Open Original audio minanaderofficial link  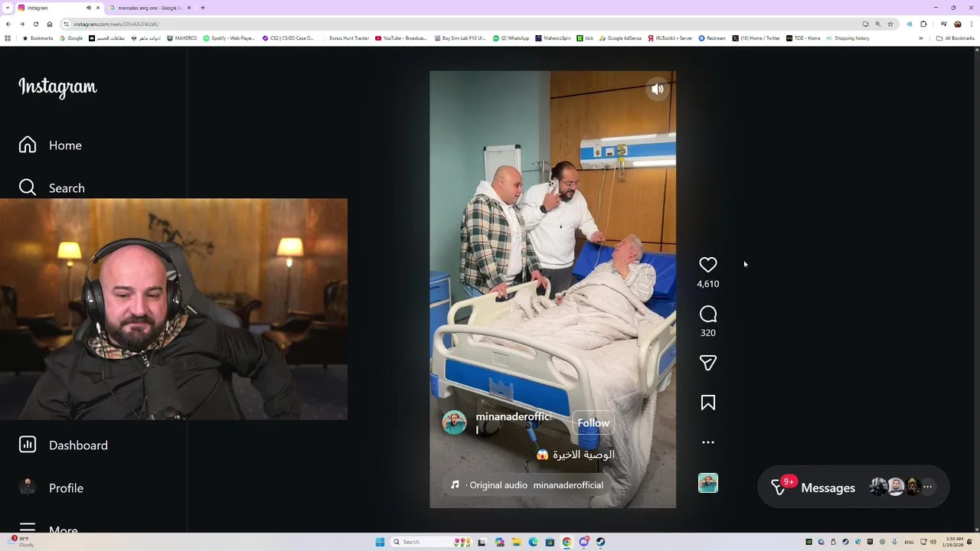tap(527, 485)
